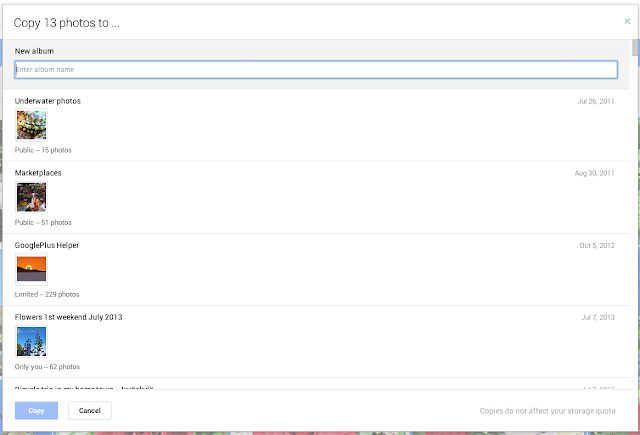The height and width of the screenshot is (435, 640).
Task: Click the Oct 5, 2012 album date
Action: point(597,245)
